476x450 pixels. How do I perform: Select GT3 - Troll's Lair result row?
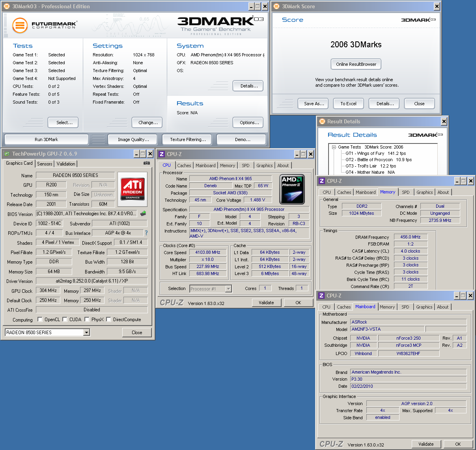coord(371,166)
